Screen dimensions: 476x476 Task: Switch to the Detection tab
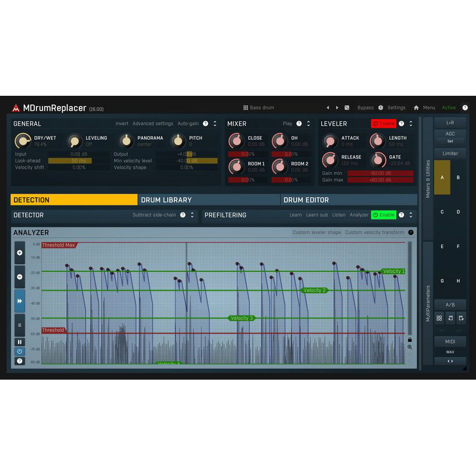click(x=74, y=200)
